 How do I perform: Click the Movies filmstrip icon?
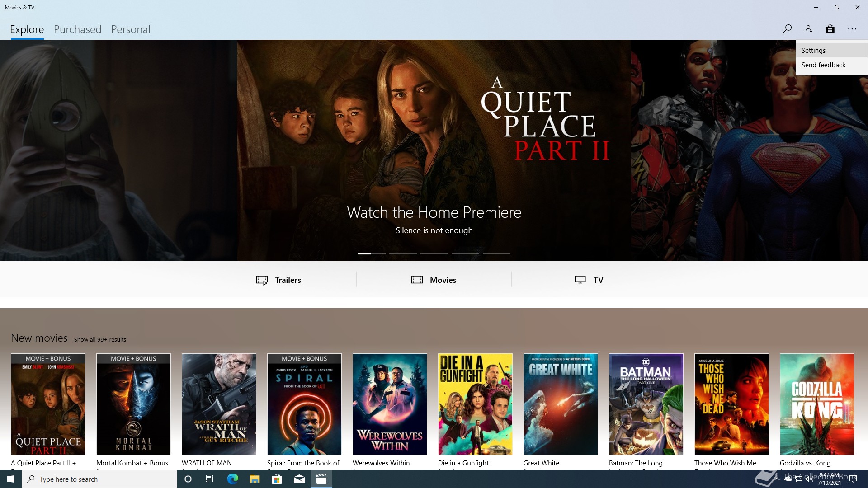(417, 280)
